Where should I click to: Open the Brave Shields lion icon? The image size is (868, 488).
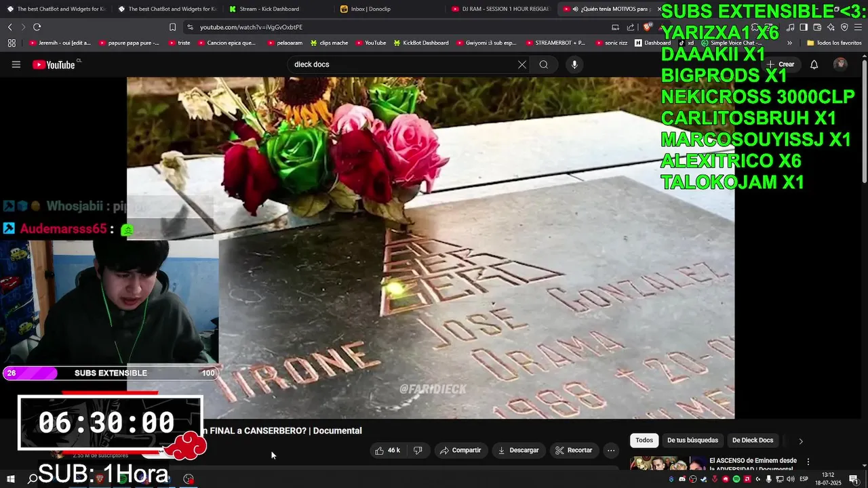[x=647, y=27]
